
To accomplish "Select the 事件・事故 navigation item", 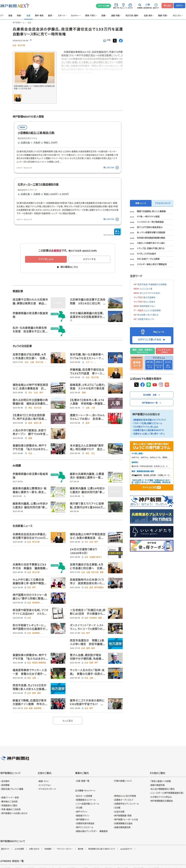I will pos(39,15).
